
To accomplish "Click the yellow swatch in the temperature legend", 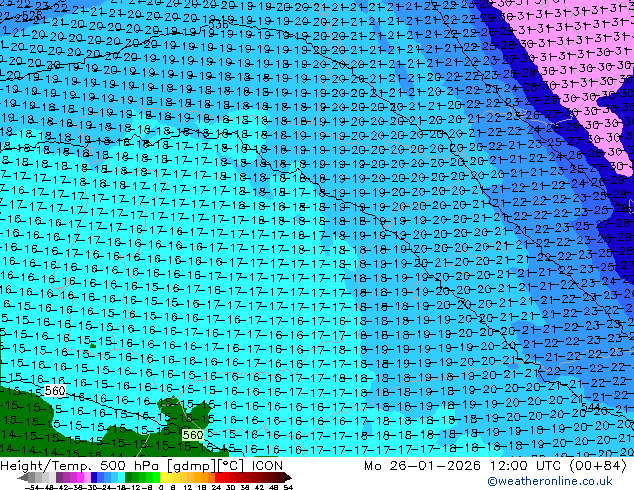I will pos(163,477).
